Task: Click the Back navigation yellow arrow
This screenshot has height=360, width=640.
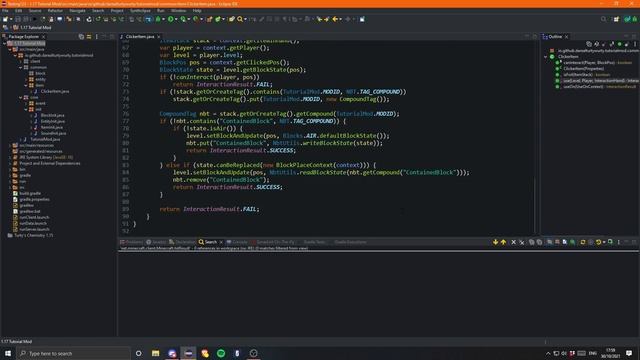Action: (x=335, y=19)
